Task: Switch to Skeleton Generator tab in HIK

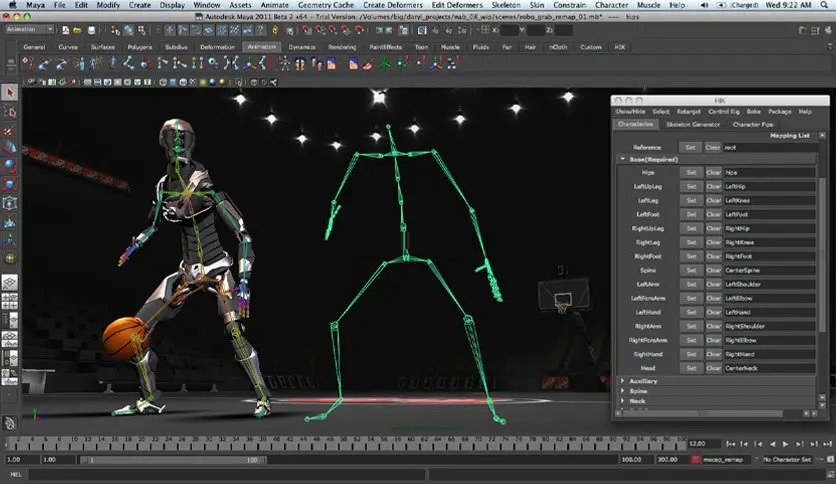Action: point(693,124)
